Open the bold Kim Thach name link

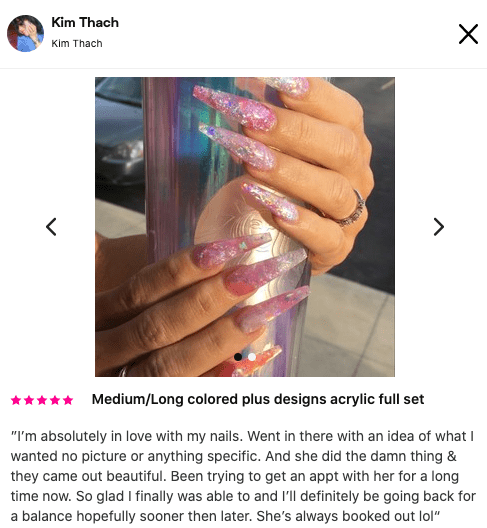[x=85, y=23]
